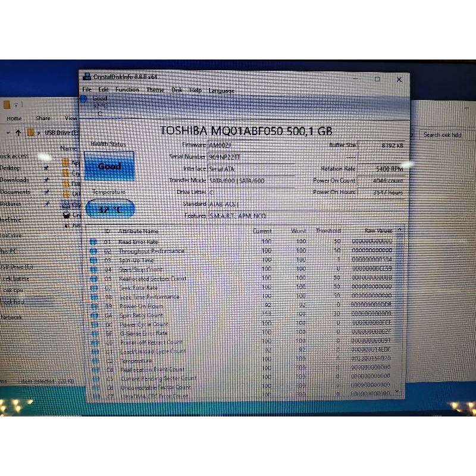The width and height of the screenshot is (476, 476).
Task: Open Share tab in File Explorer
Action: (43, 118)
